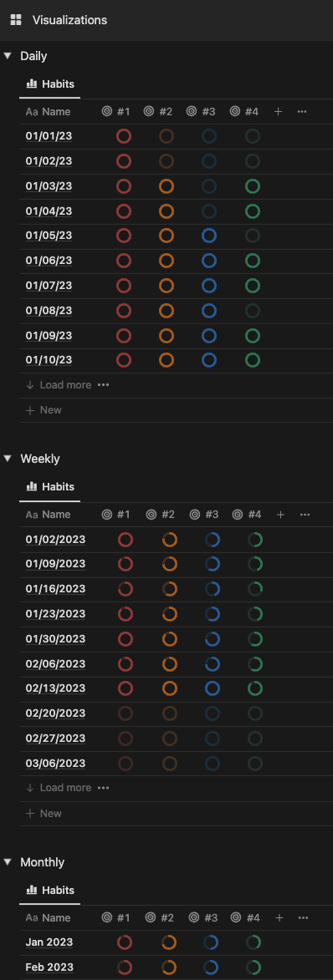Open the three-dot options in Monthly table header
Image resolution: width=333 pixels, height=980 pixels.
303,918
